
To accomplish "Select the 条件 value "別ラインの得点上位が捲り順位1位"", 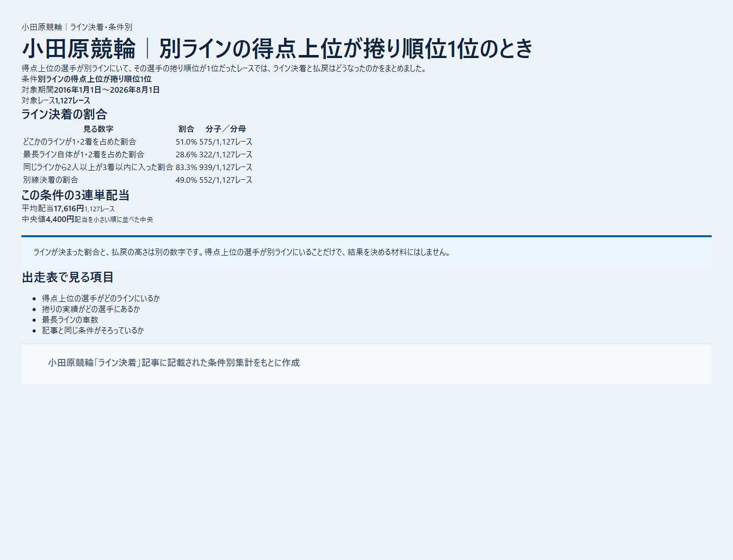I will (95, 79).
